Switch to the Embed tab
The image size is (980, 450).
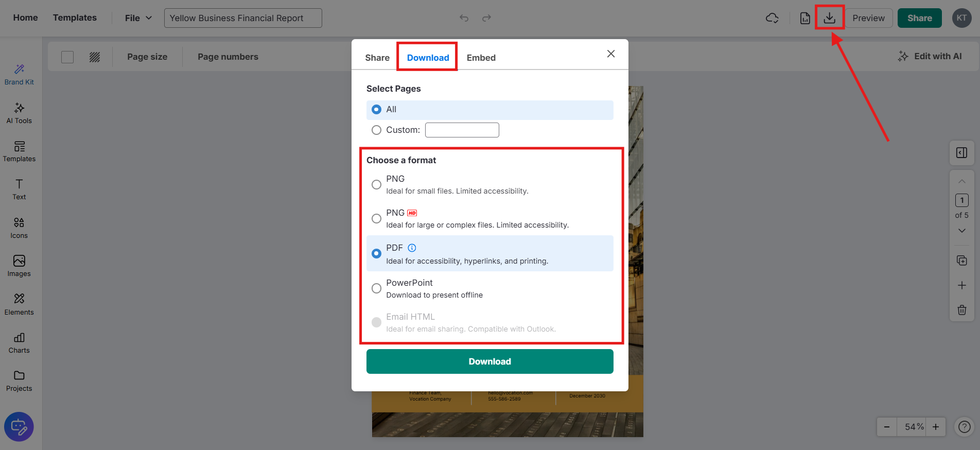tap(481, 58)
